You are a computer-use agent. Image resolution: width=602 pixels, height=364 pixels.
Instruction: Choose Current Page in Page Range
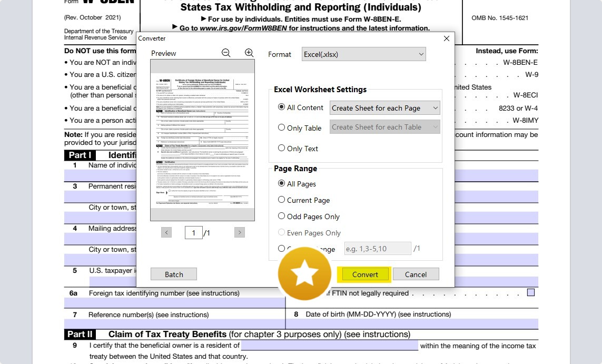pyautogui.click(x=281, y=200)
